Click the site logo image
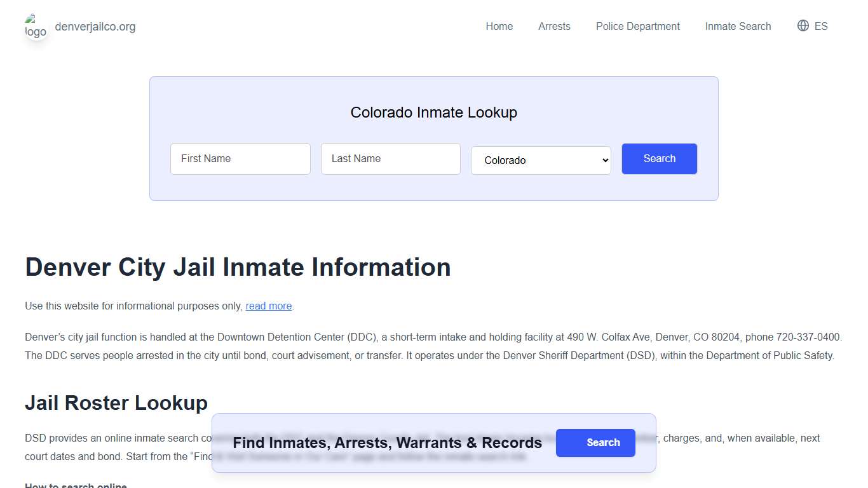The width and height of the screenshot is (868, 488). point(36,26)
